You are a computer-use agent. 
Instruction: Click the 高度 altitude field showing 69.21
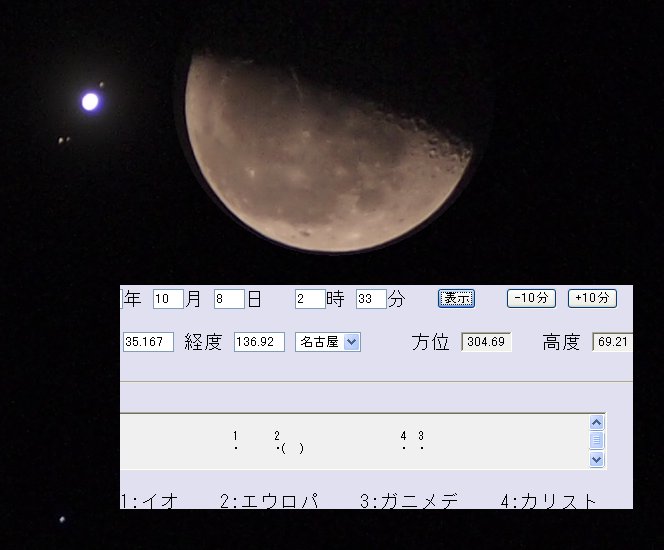[612, 342]
